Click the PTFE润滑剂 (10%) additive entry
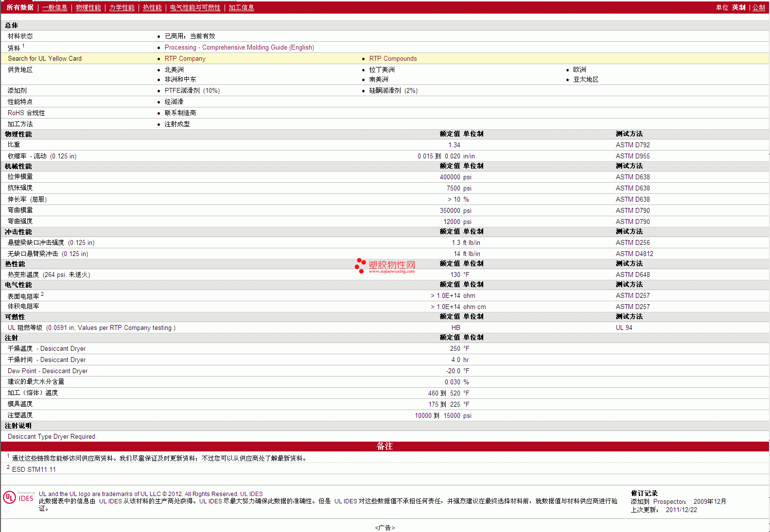 (x=192, y=91)
